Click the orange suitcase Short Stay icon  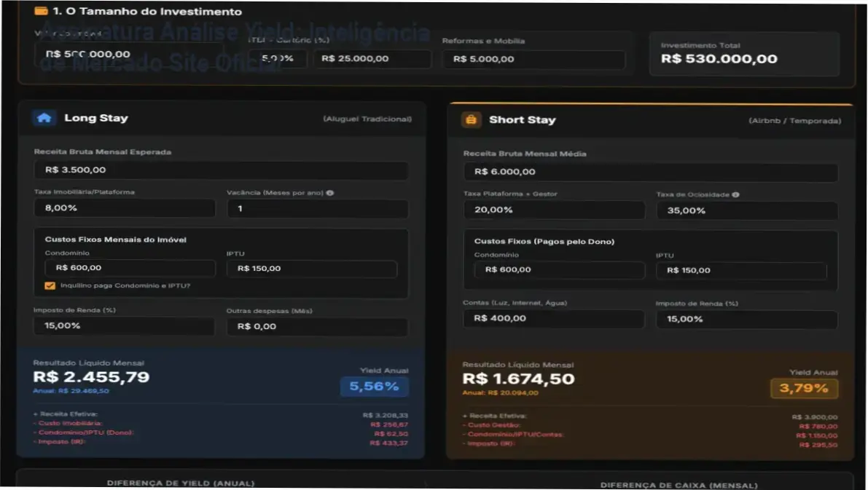pos(471,119)
